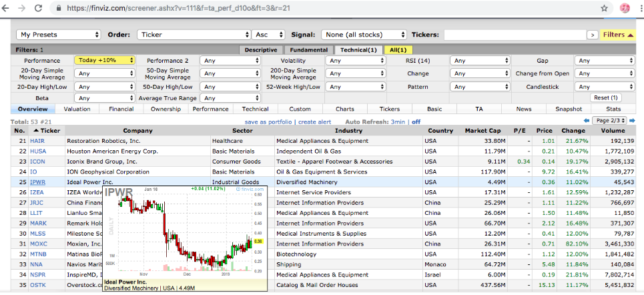Select ION Geophysical Corporation cell
This screenshot has width=644, height=295.
[137, 172]
